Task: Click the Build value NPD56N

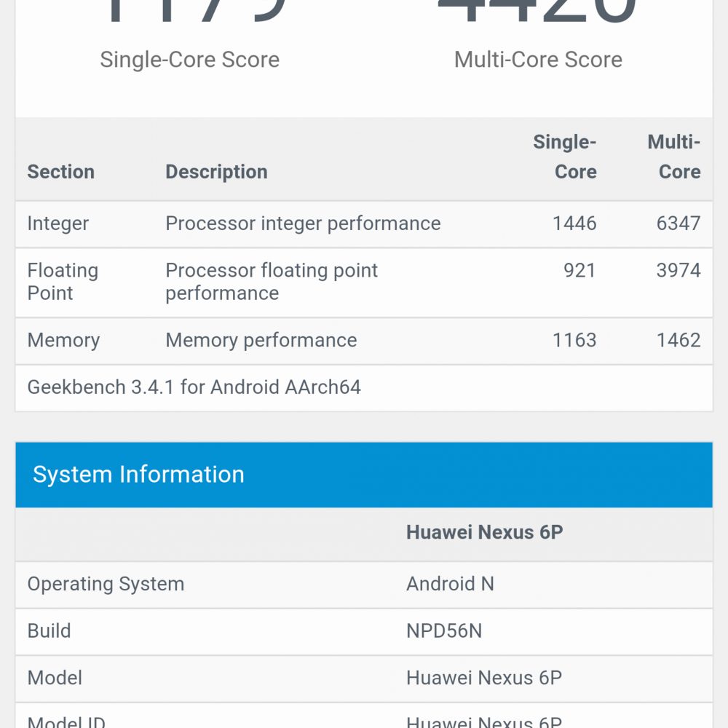Action: 444,631
